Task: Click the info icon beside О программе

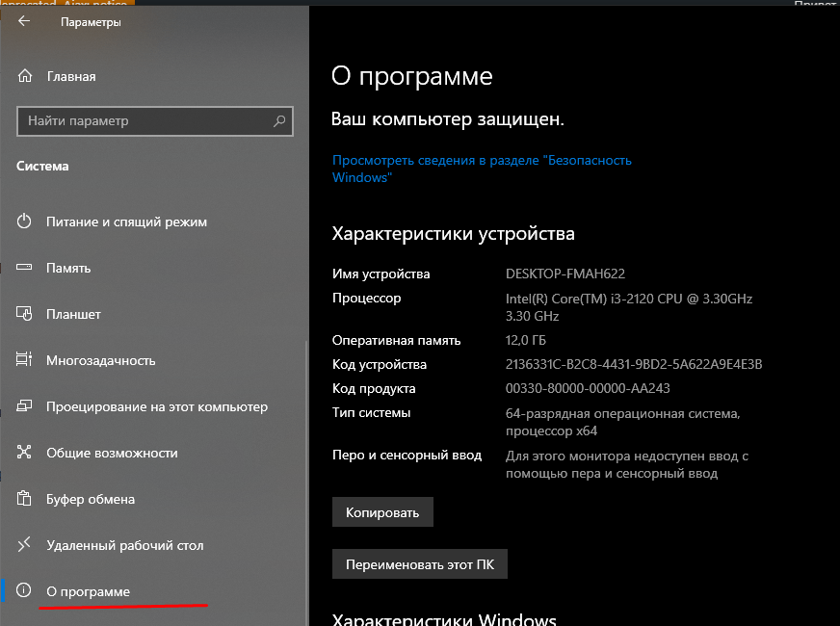Action: pos(25,591)
